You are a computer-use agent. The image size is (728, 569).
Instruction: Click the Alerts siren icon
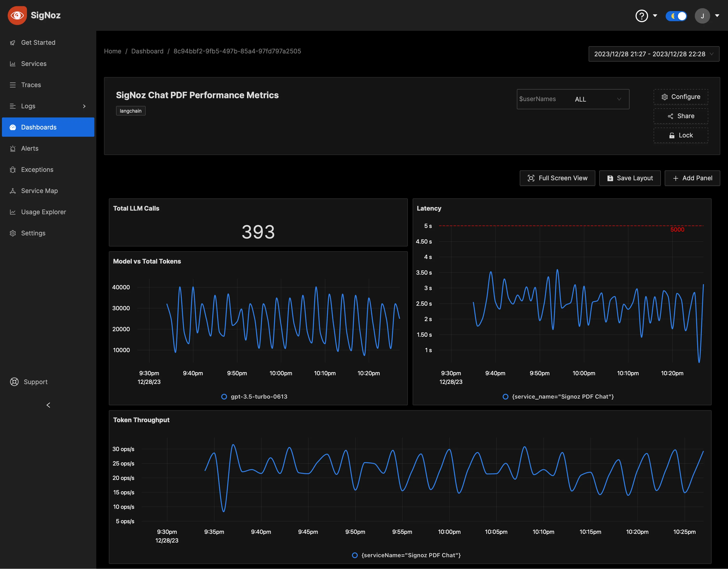[x=13, y=149]
